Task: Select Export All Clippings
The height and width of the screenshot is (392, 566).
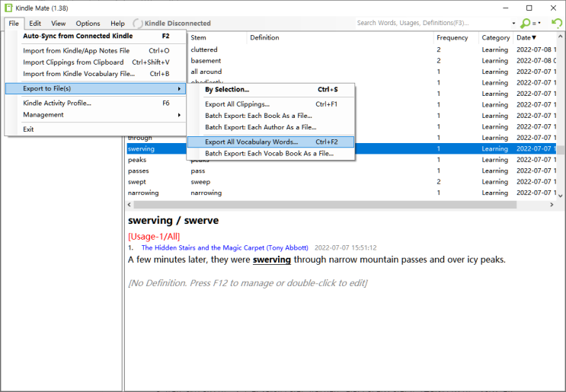Action: (270, 104)
